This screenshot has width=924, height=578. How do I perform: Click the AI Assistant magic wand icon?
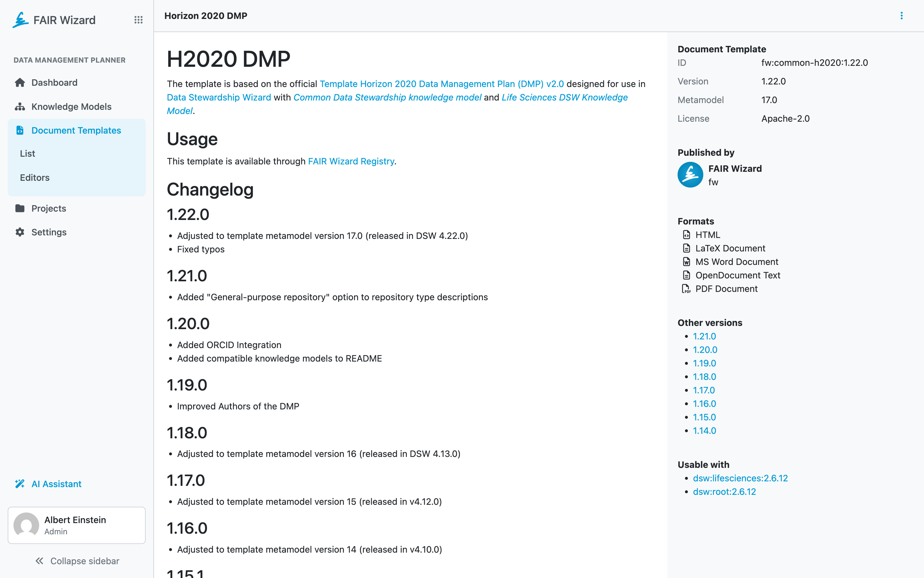pos(20,484)
